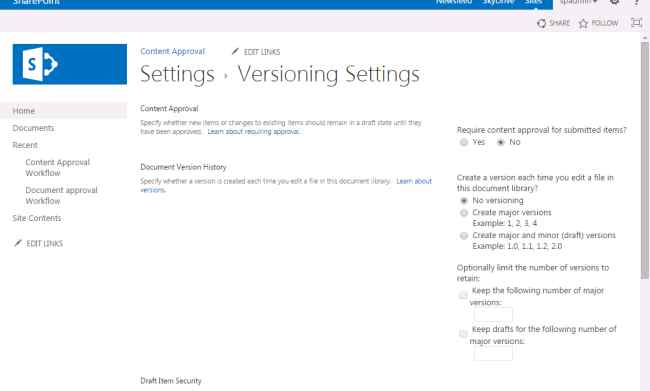Check Keep drafts for the following number of major versions
This screenshot has width=650, height=391.
[x=463, y=334]
